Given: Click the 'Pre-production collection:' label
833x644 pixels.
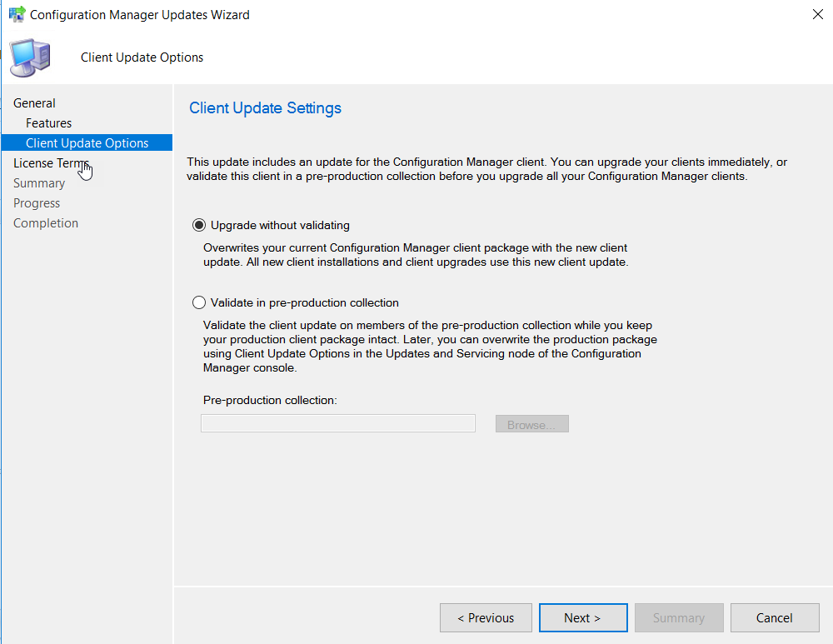Looking at the screenshot, I should coord(270,400).
